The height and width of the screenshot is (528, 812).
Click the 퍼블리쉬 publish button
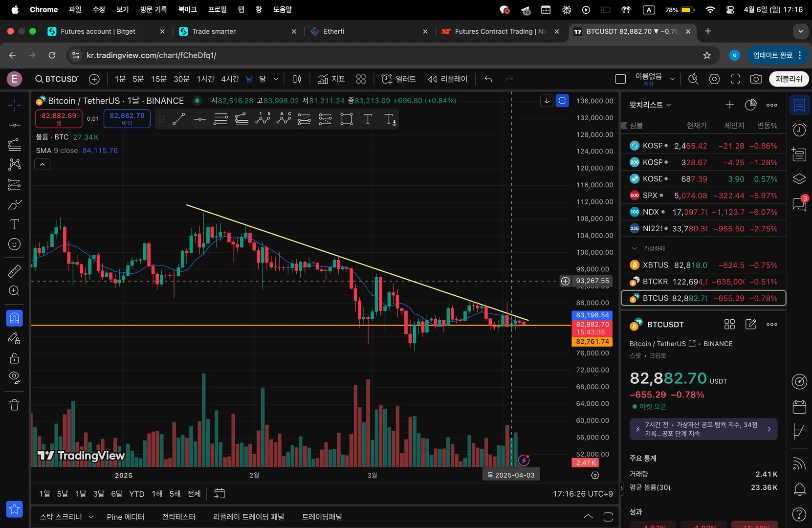click(x=789, y=79)
